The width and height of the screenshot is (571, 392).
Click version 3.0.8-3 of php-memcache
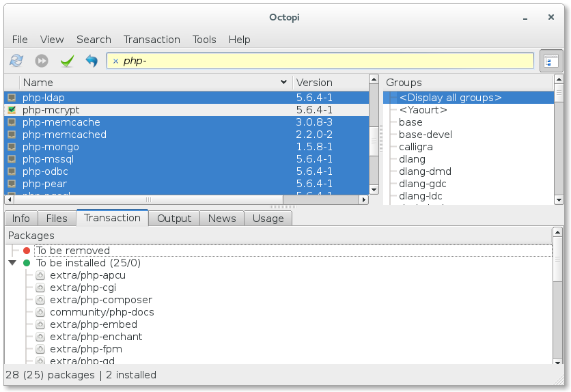tap(314, 122)
